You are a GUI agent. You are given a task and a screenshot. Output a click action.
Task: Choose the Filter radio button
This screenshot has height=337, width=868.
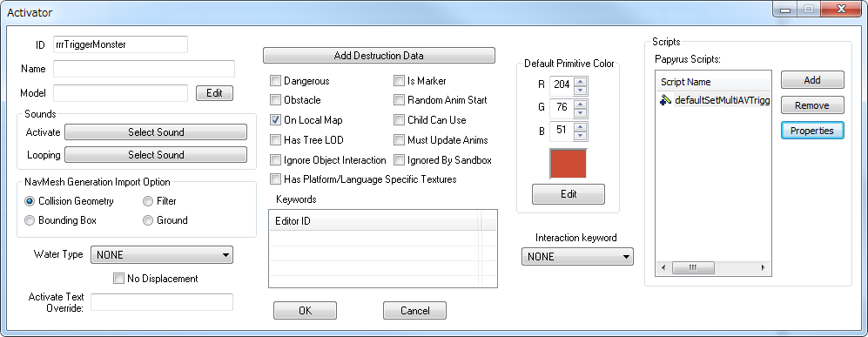pyautogui.click(x=148, y=201)
